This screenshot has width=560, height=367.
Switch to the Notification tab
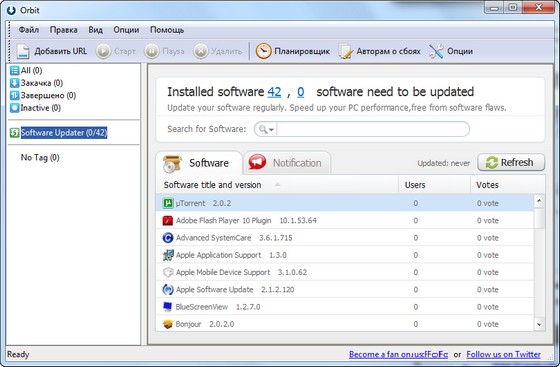pos(287,163)
